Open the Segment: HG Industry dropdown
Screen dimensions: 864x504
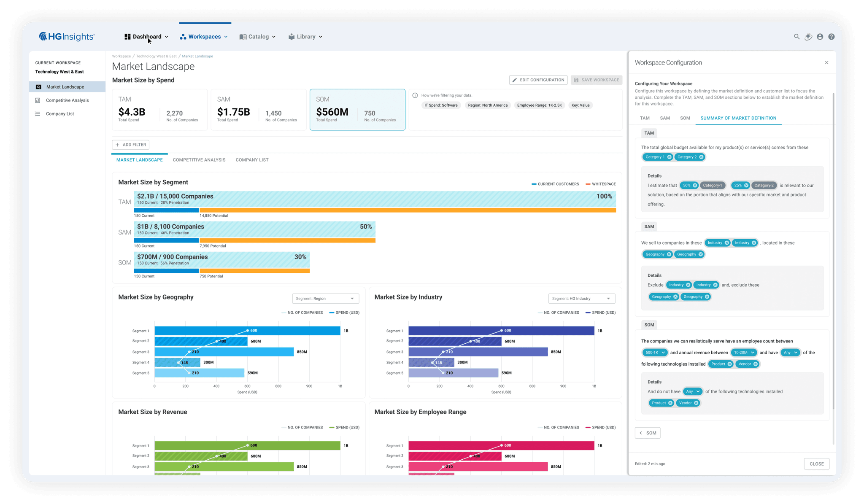pyautogui.click(x=581, y=298)
